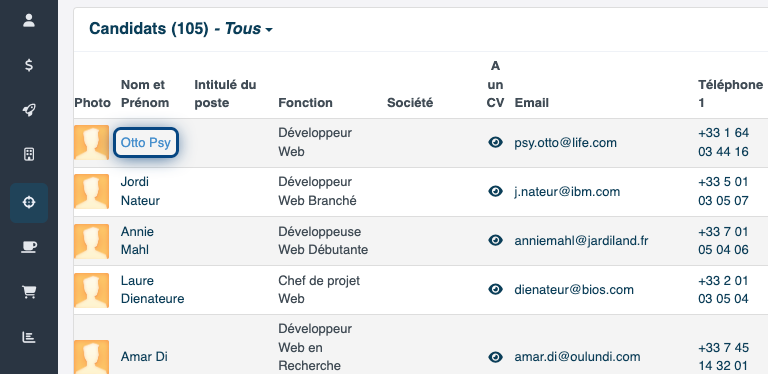
Task: Expand the Tous filter dropdown
Action: (248, 29)
